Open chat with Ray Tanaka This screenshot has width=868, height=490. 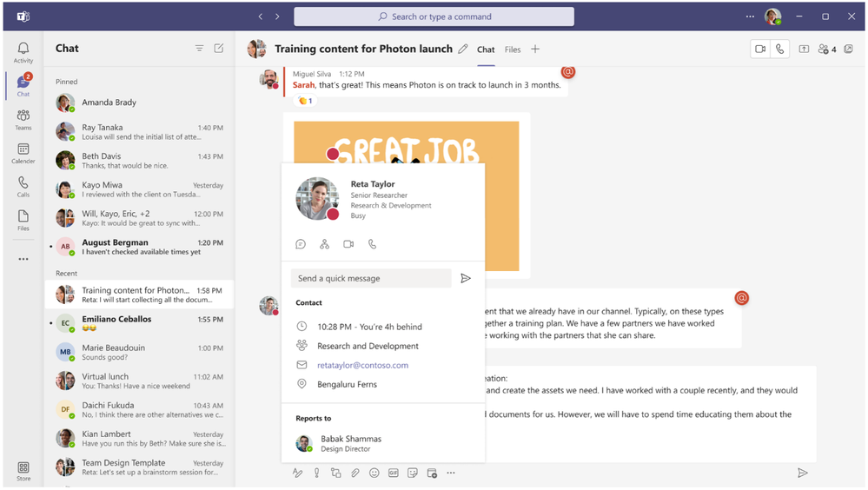pos(140,132)
